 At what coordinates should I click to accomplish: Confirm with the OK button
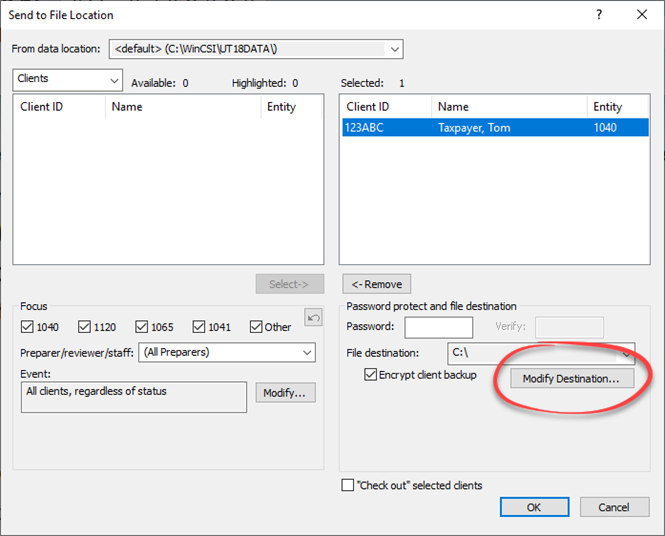coord(534,507)
